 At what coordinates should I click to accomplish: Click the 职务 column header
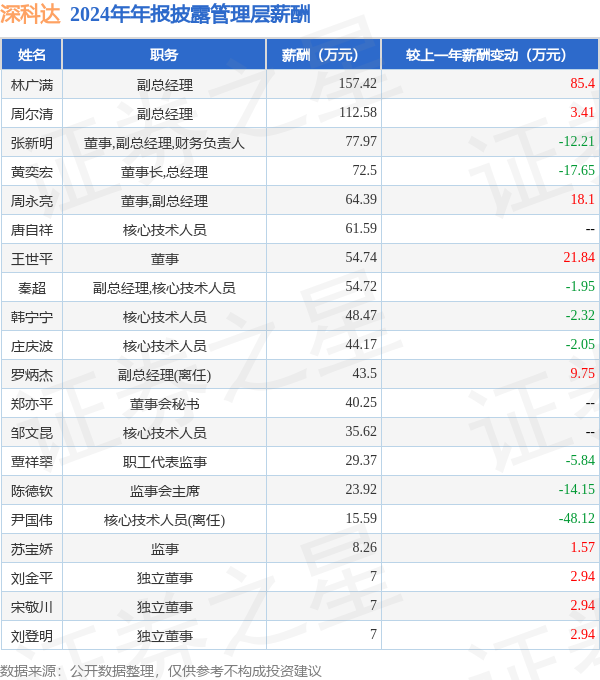[x=164, y=55]
